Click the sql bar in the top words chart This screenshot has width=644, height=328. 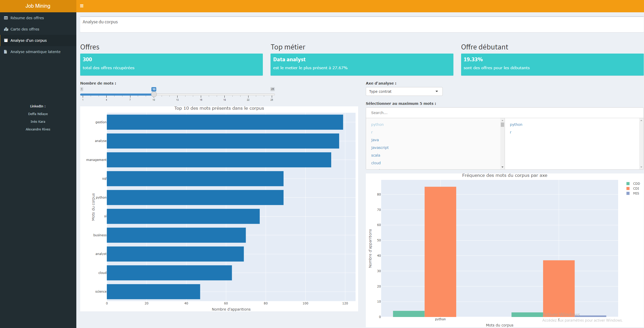pos(195,179)
